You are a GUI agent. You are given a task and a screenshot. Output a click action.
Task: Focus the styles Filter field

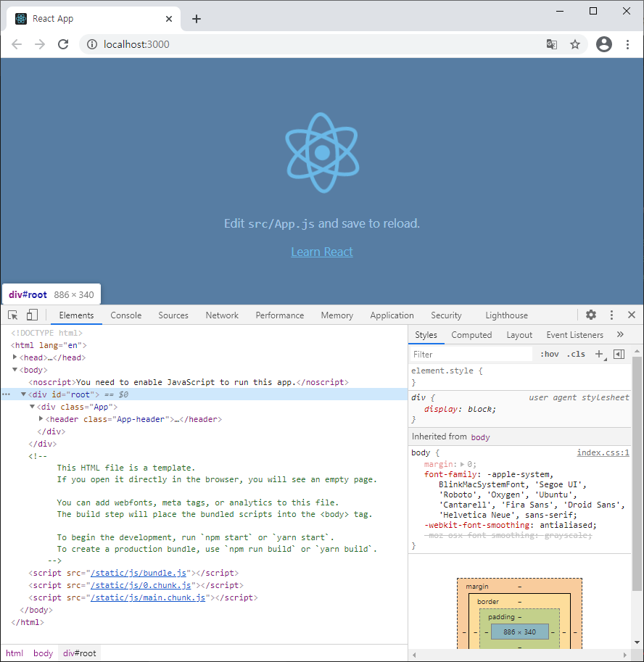click(x=471, y=355)
